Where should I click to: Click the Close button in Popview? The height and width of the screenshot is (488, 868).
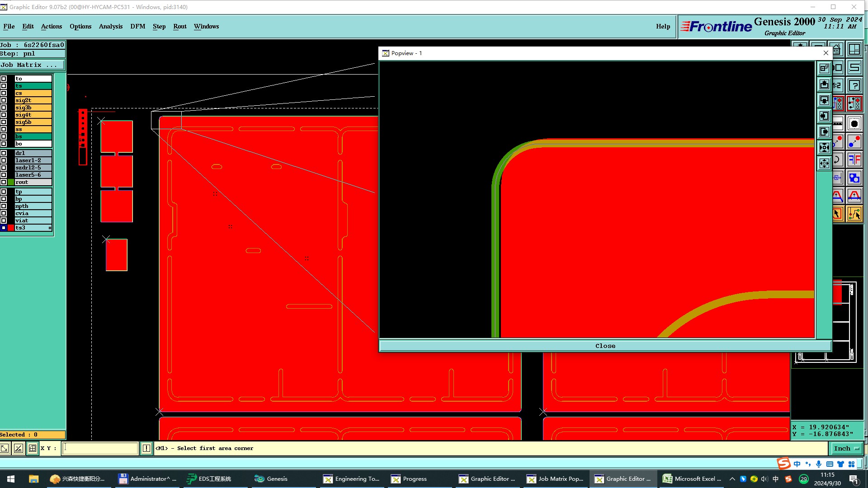(x=605, y=346)
